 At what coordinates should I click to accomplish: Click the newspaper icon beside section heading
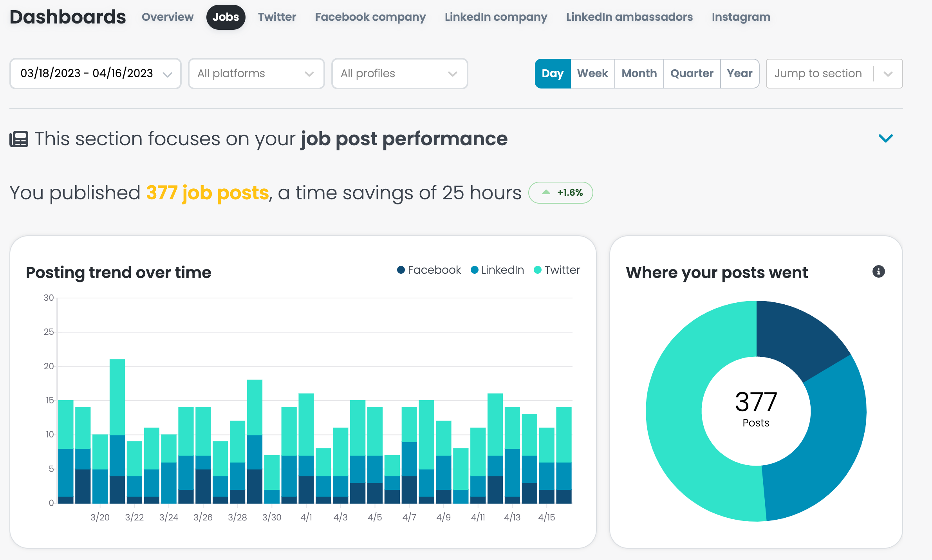click(19, 139)
